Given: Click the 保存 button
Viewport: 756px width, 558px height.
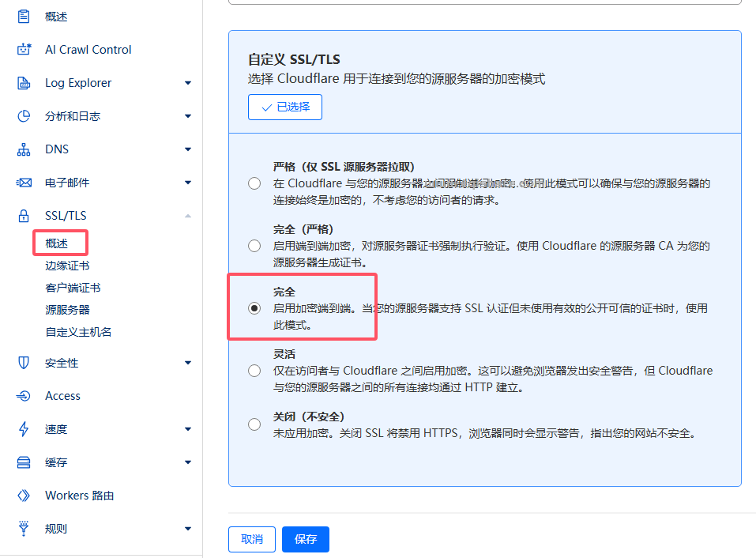Looking at the screenshot, I should coord(305,539).
